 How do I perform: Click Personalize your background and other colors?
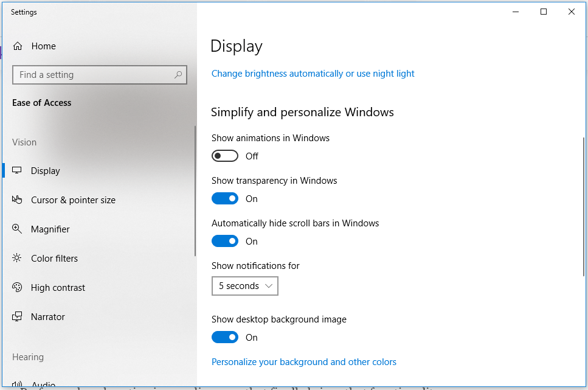[x=303, y=361]
